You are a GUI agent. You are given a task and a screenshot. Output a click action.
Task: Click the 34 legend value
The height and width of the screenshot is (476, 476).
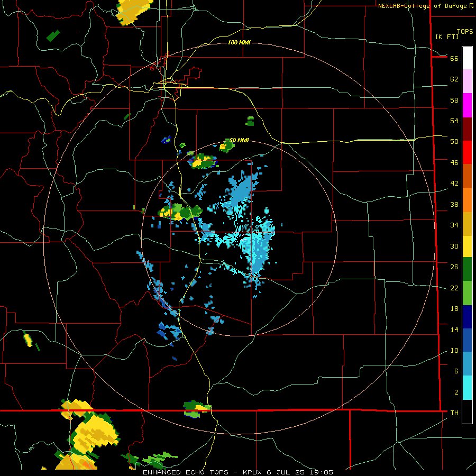pos(454,225)
